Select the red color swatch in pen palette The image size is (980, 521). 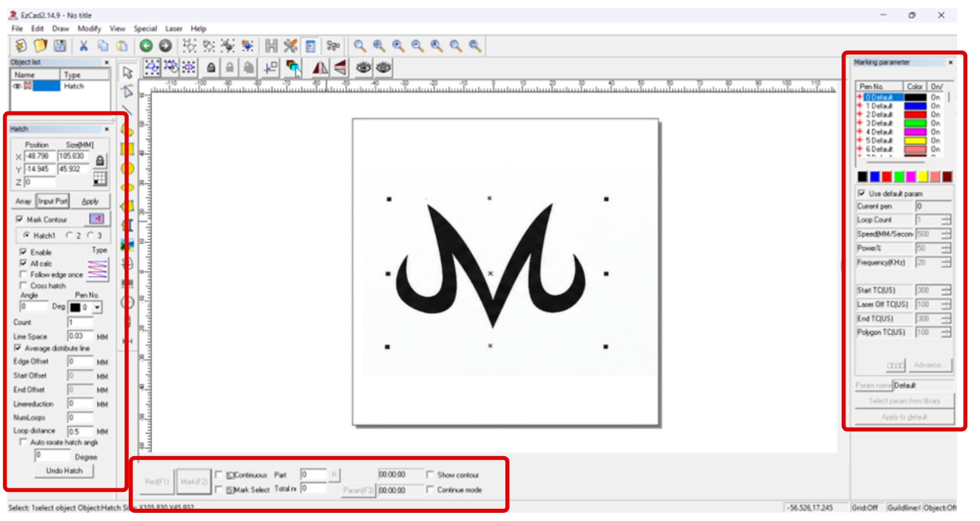coord(887,177)
